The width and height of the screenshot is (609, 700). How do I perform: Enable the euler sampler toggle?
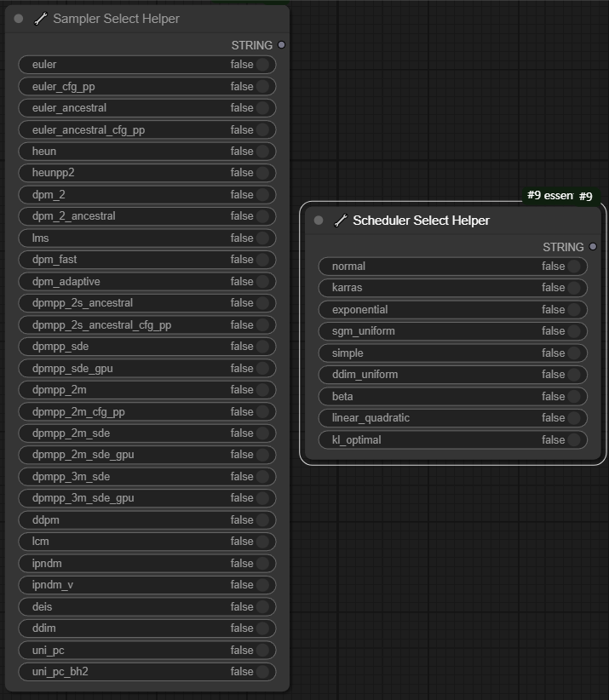tap(262, 65)
